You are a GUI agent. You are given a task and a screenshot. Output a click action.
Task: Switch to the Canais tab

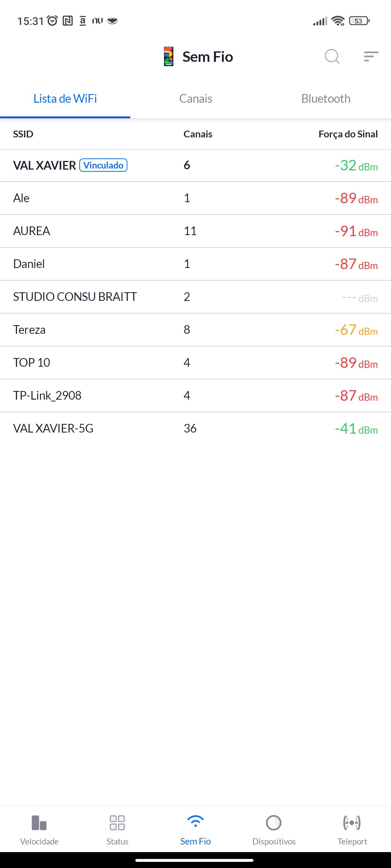point(195,99)
